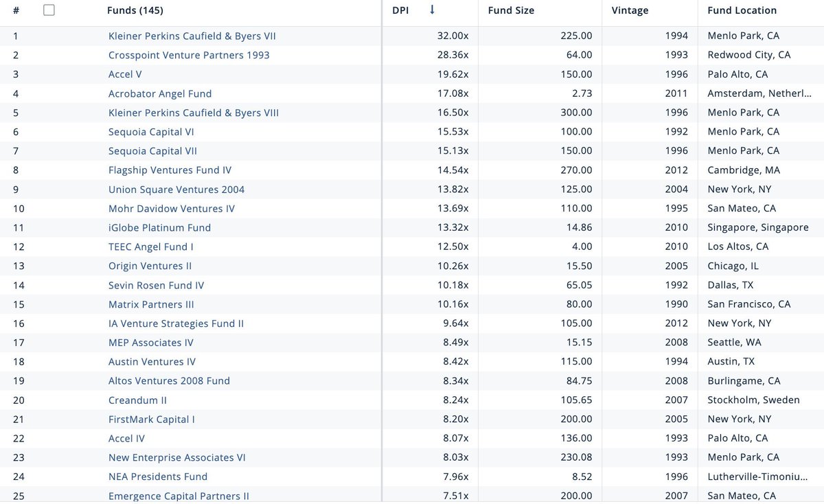Open Emergence Capital Partners II link
This screenshot has width=824, height=504.
(179, 496)
